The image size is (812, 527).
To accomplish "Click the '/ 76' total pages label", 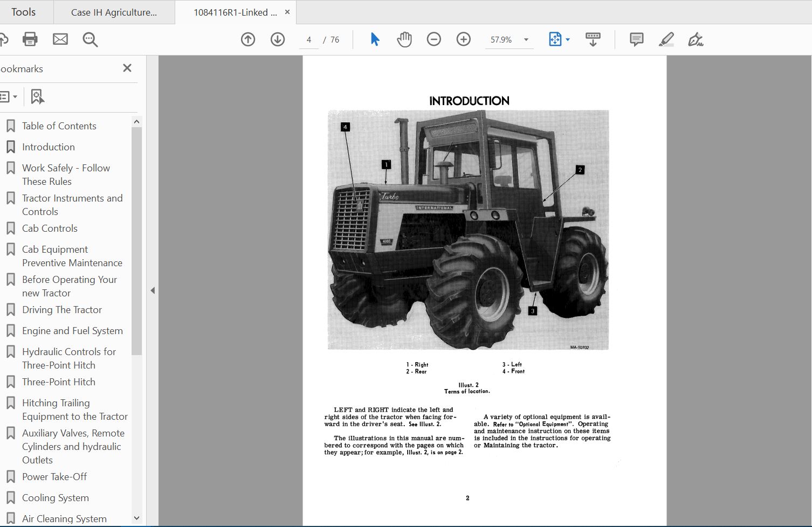I will [x=332, y=39].
